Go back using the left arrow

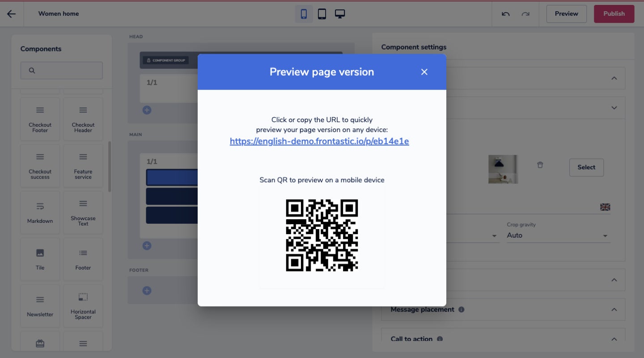coord(11,13)
